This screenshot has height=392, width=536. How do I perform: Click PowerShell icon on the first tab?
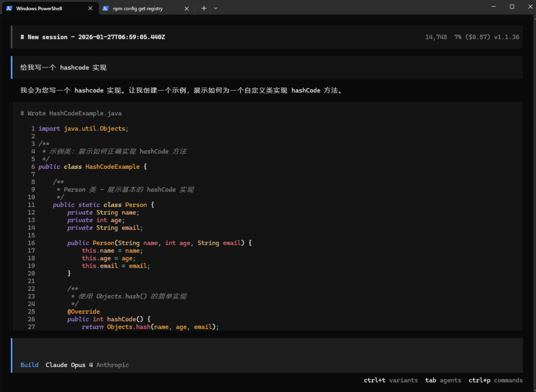click(9, 8)
